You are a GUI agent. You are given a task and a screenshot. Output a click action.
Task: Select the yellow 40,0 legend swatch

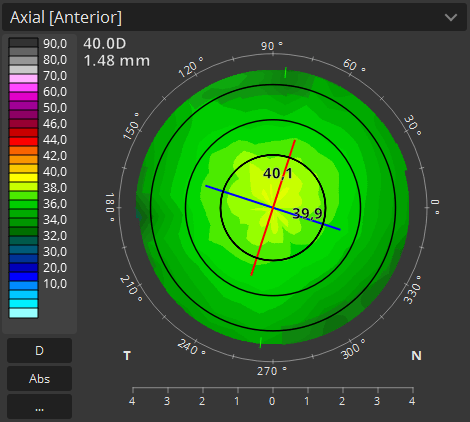pos(23,177)
